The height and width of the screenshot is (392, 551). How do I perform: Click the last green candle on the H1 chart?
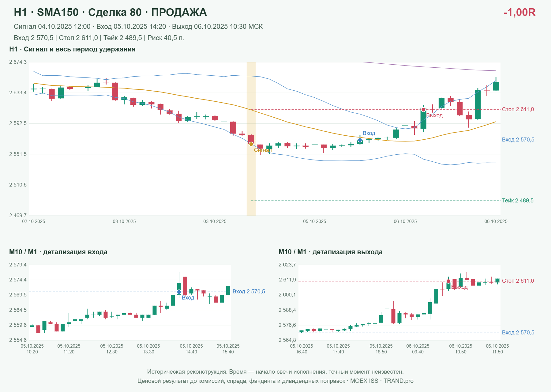[496, 86]
